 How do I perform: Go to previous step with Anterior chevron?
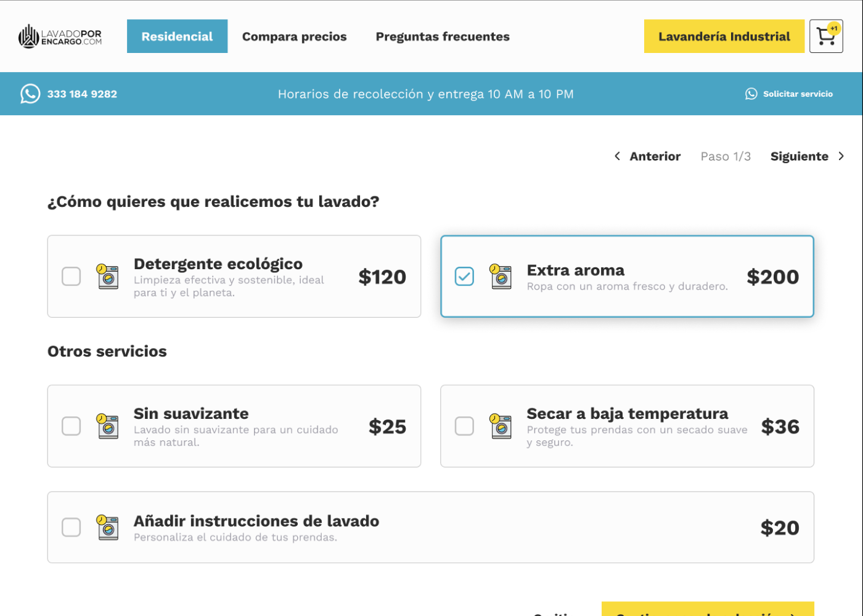pyautogui.click(x=617, y=156)
